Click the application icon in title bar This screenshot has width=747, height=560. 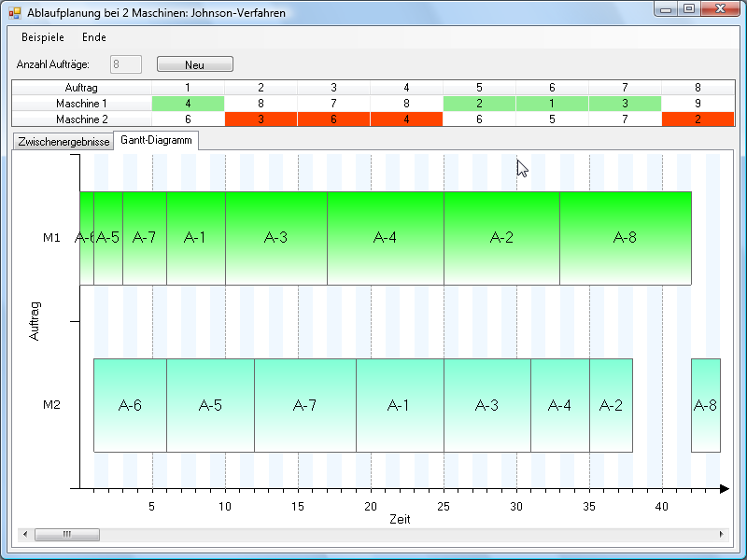point(15,14)
